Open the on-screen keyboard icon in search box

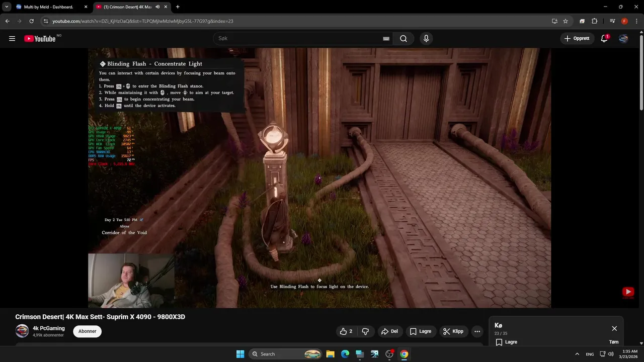tap(386, 39)
